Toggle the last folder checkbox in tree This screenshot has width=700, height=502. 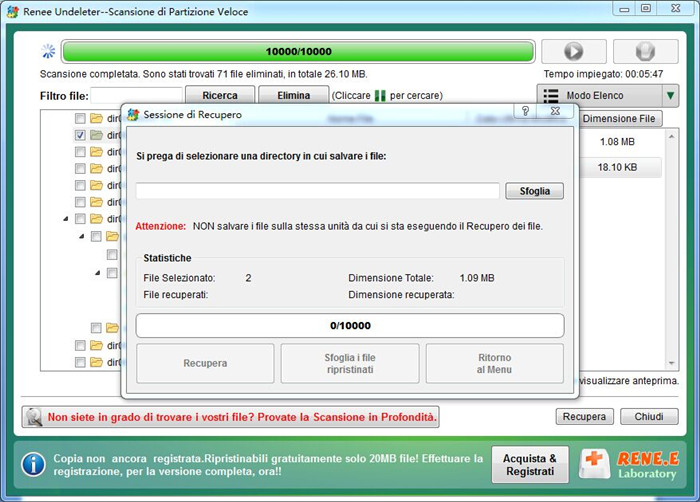pos(80,362)
